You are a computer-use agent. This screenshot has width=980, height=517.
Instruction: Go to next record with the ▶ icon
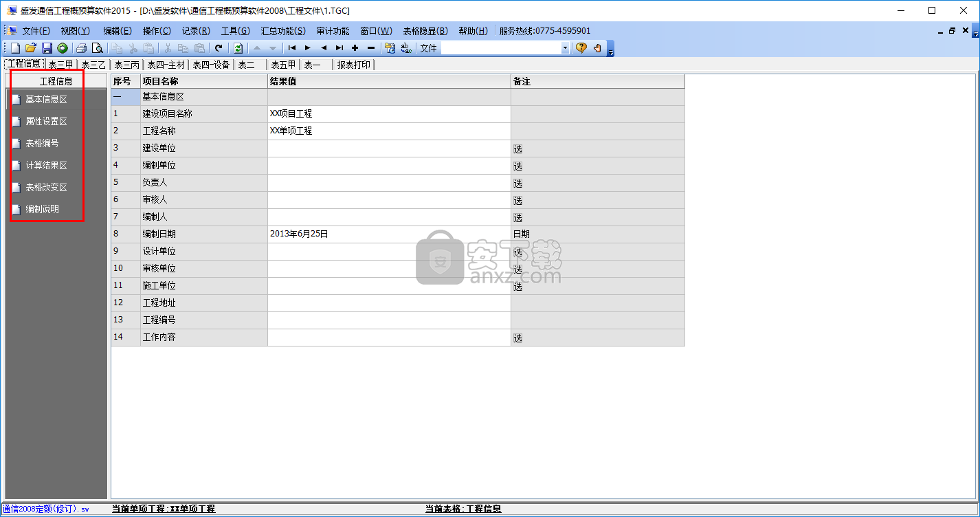tap(308, 48)
